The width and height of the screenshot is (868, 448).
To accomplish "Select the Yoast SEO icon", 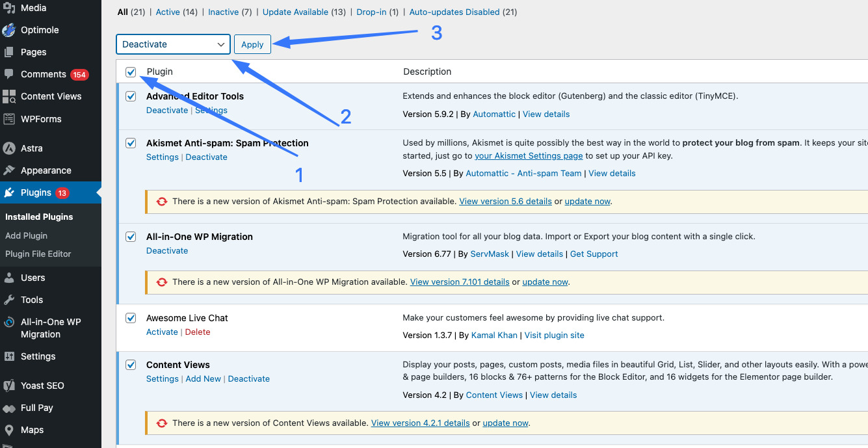I will pyautogui.click(x=9, y=386).
